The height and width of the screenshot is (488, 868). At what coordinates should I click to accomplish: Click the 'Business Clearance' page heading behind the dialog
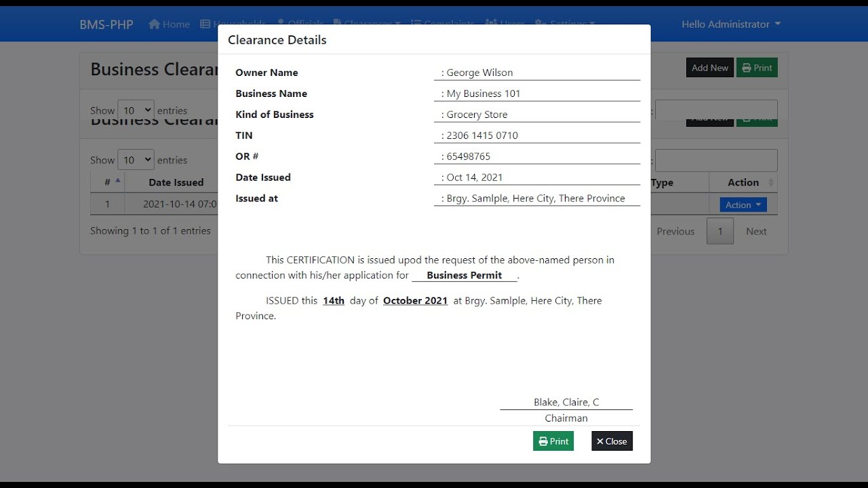(155, 70)
